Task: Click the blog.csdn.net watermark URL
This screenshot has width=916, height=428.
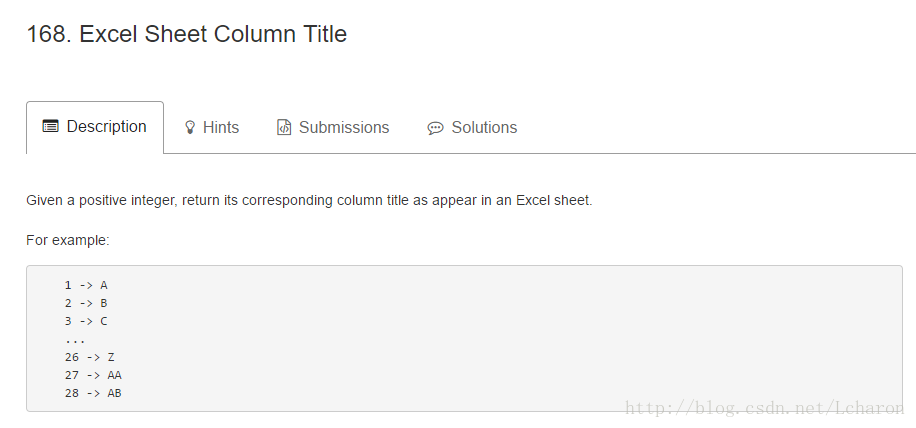Action: tap(764, 408)
